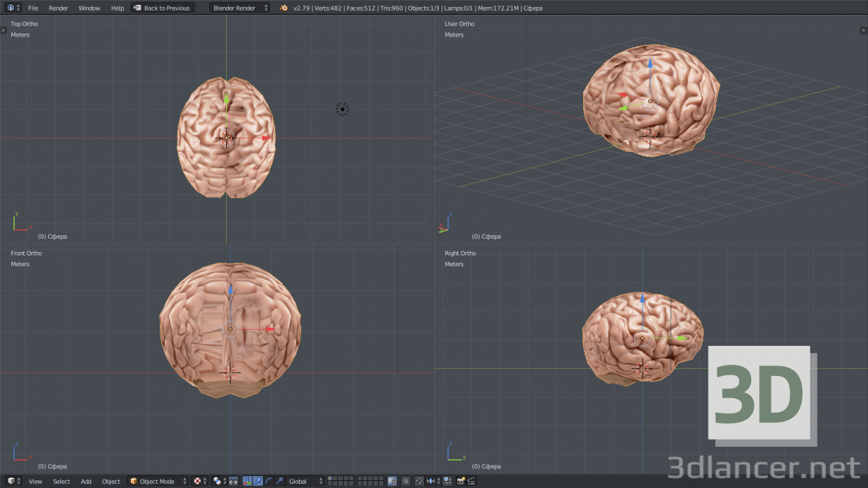This screenshot has width=868, height=488.
Task: Click the editor type selector cube icon
Action: [10, 482]
